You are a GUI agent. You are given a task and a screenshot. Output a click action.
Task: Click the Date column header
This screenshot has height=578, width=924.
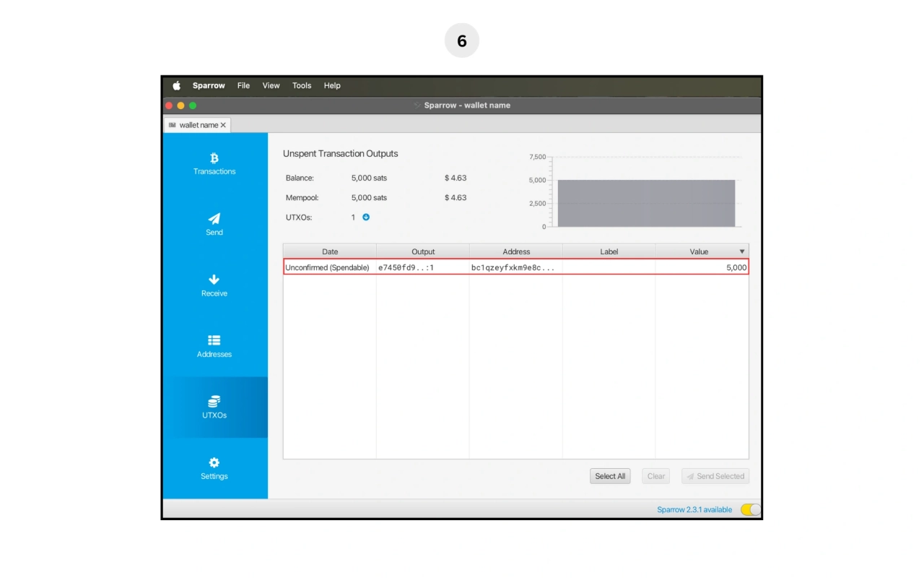coord(330,251)
